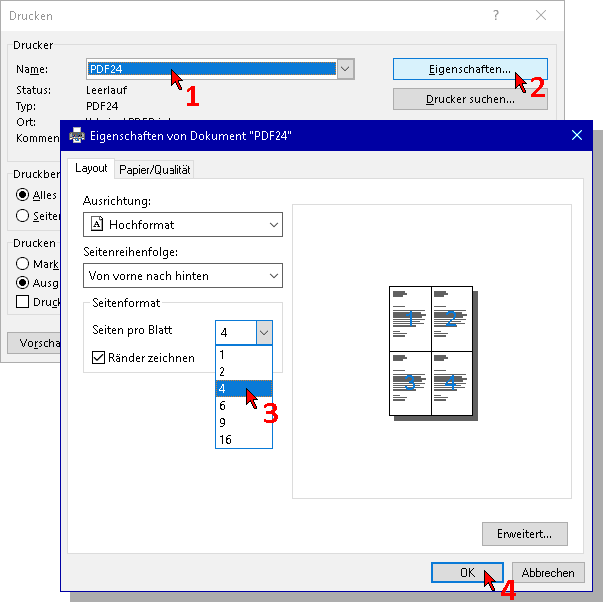Image resolution: width=603 pixels, height=602 pixels.
Task: Enable the Ränder zeichnen checkbox
Action: coord(99,357)
